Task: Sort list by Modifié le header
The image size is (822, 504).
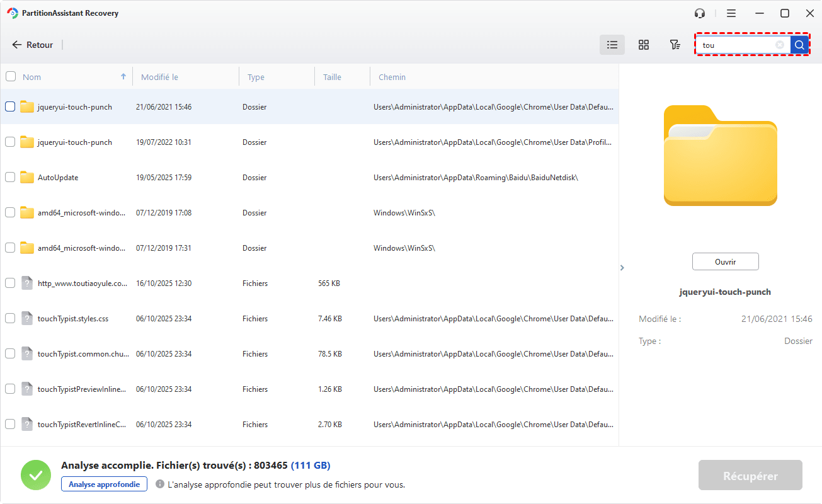Action: click(159, 77)
